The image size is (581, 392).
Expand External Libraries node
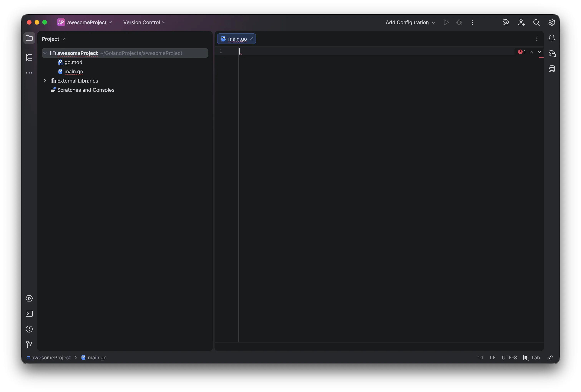[x=45, y=81]
